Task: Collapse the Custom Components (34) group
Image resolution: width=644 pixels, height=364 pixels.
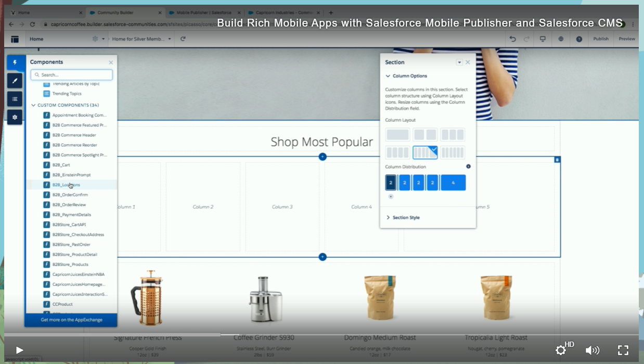Action: pos(65,105)
